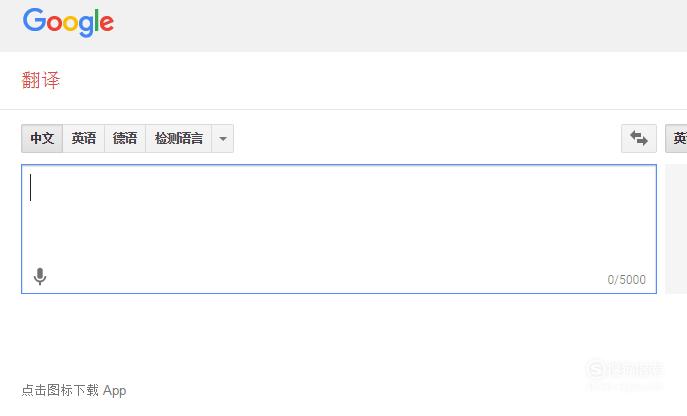Choose the partially visible target language 英 button
The width and height of the screenshot is (687, 416).
pos(676,139)
